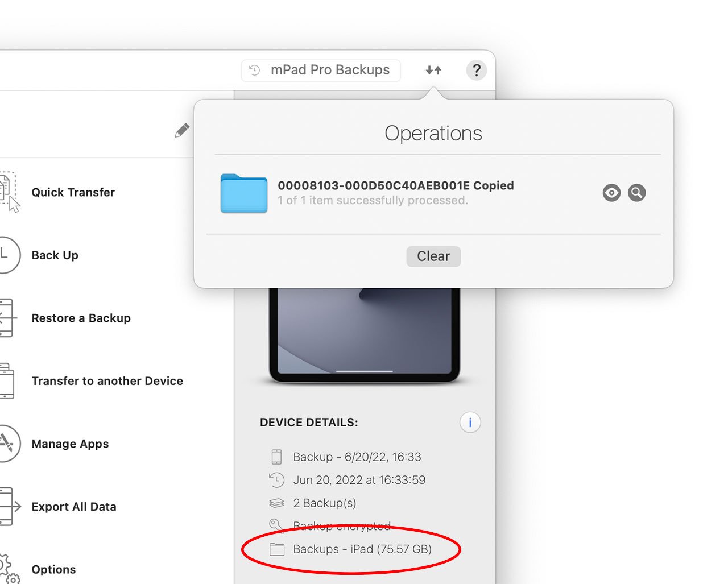This screenshot has width=728, height=584.
Task: Click the device icon beside Backup - 6/20/22
Action: 276,457
